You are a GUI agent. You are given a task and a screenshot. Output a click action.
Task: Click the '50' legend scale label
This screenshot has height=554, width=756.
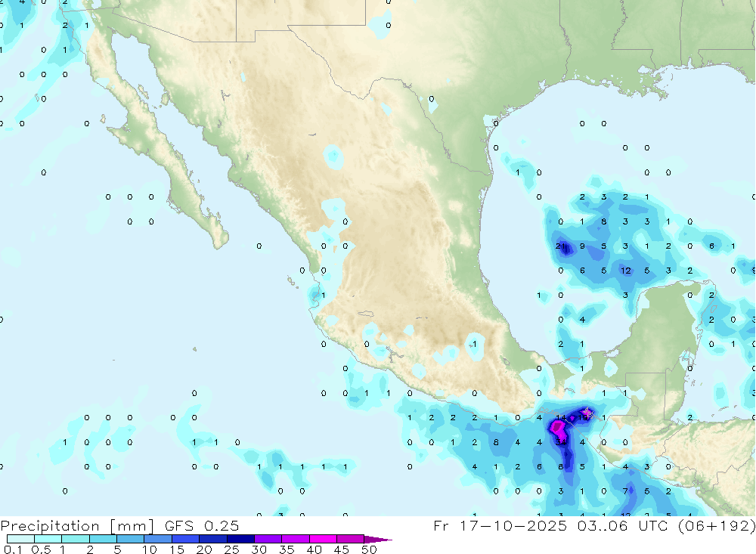(369, 549)
